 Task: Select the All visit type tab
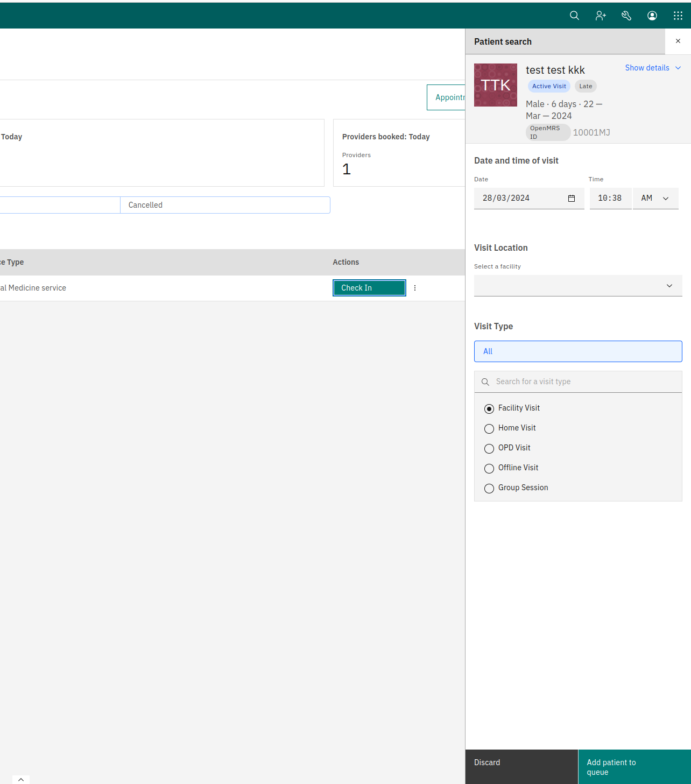pos(578,351)
